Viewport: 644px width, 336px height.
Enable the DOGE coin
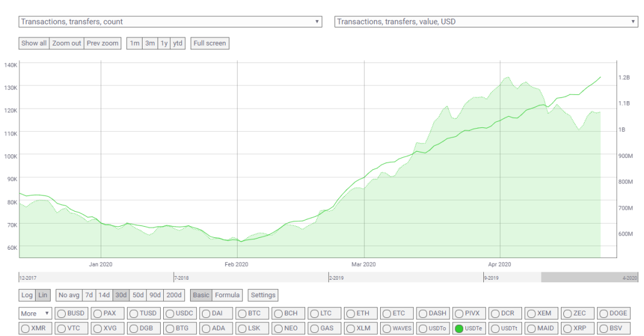[x=613, y=314]
